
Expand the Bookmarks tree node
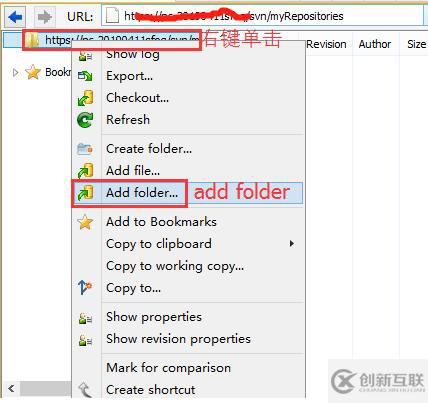15,72
